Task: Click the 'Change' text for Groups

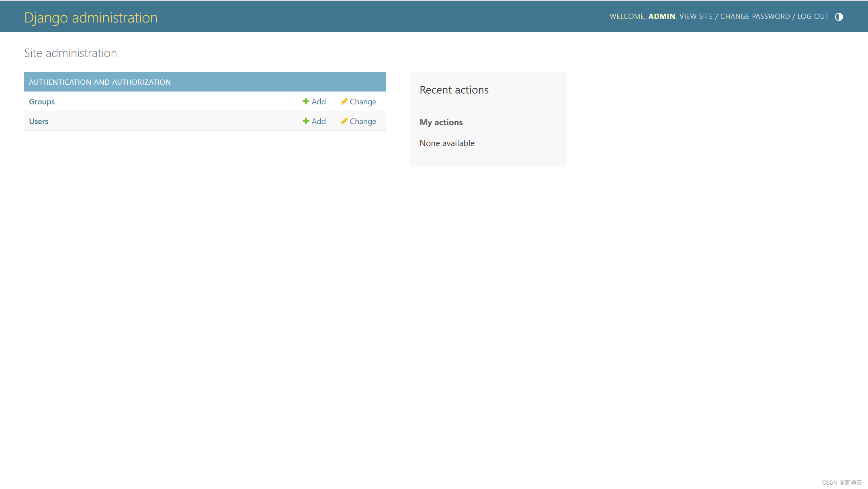Action: (363, 102)
